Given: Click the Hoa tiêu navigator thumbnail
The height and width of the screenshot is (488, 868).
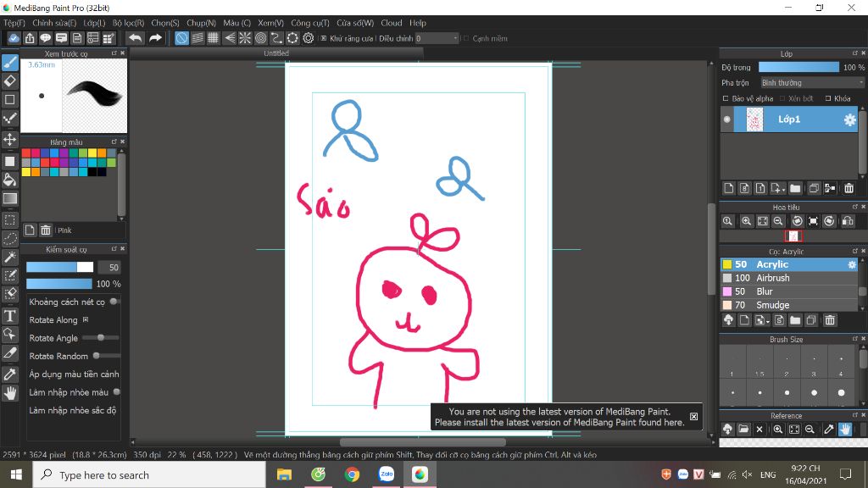Looking at the screenshot, I should point(793,236).
